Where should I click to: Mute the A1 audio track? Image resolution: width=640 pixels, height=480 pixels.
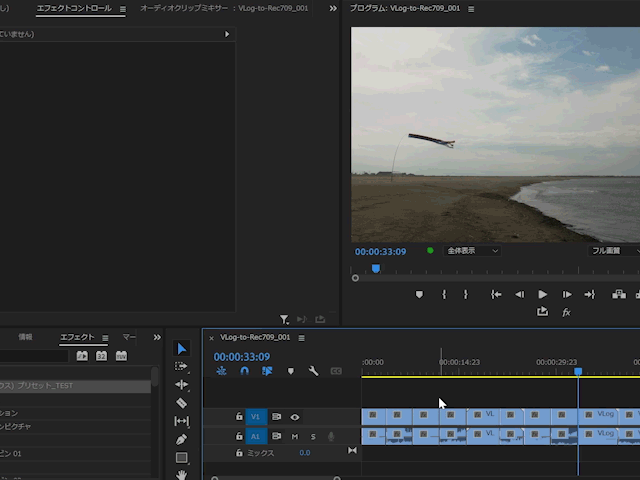295,436
